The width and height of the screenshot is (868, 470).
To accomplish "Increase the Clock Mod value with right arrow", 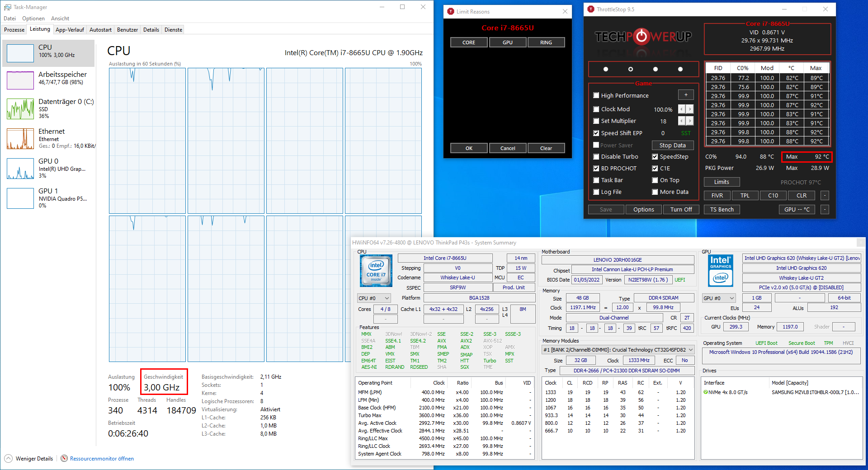I will 690,109.
